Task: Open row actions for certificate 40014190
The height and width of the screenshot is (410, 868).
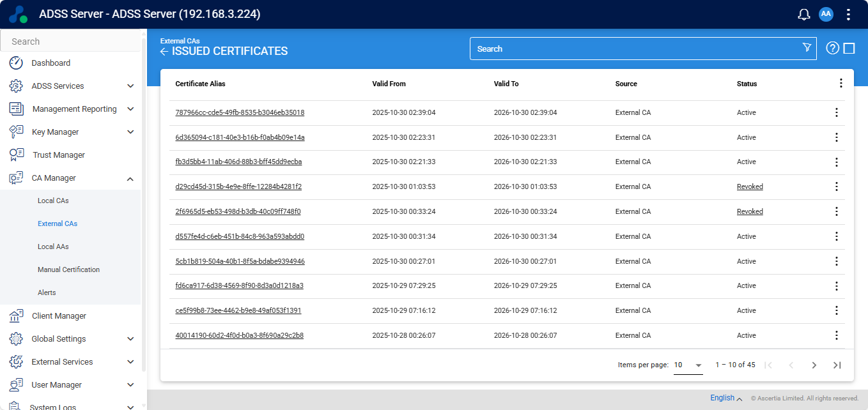Action: click(x=836, y=335)
